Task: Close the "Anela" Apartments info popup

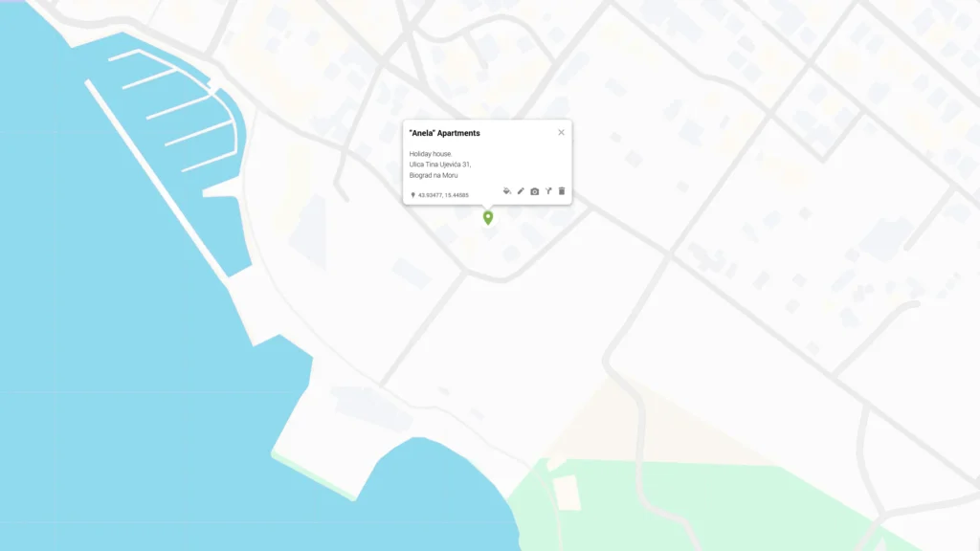Action: click(x=561, y=132)
